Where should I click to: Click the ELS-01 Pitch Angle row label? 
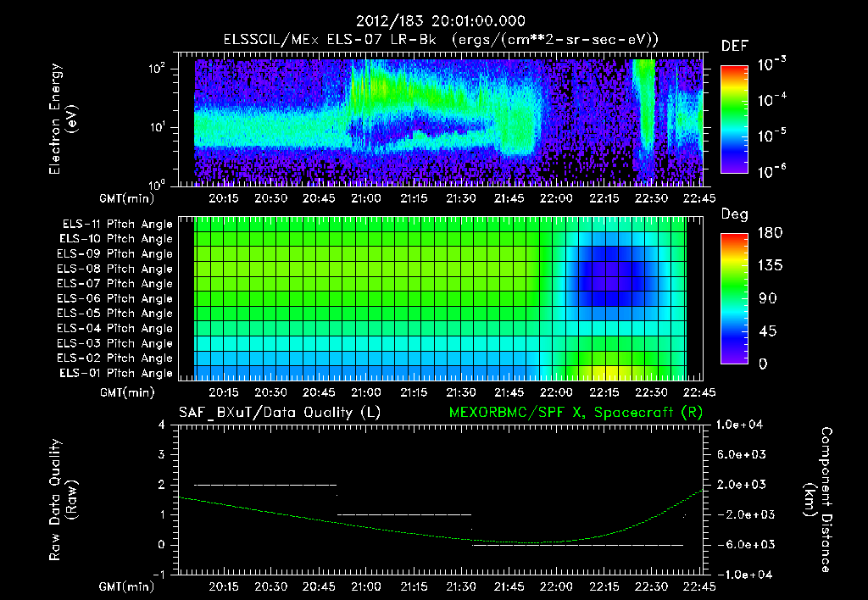click(116, 373)
